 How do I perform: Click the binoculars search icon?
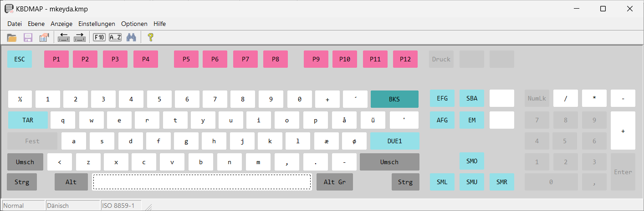(132, 38)
